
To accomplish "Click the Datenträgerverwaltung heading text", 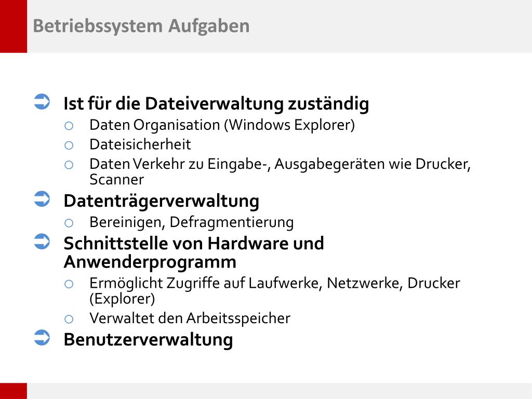I will [162, 201].
